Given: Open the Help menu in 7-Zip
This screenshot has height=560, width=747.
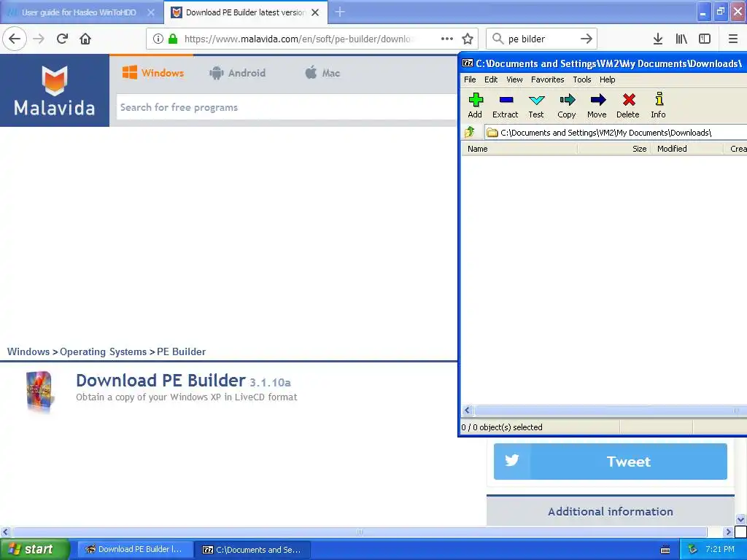Looking at the screenshot, I should click(607, 79).
